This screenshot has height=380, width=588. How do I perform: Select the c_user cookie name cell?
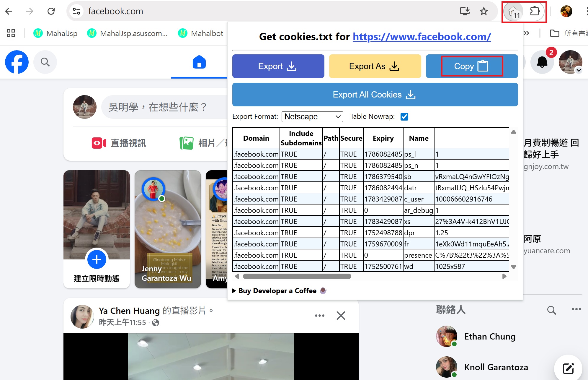click(x=419, y=199)
